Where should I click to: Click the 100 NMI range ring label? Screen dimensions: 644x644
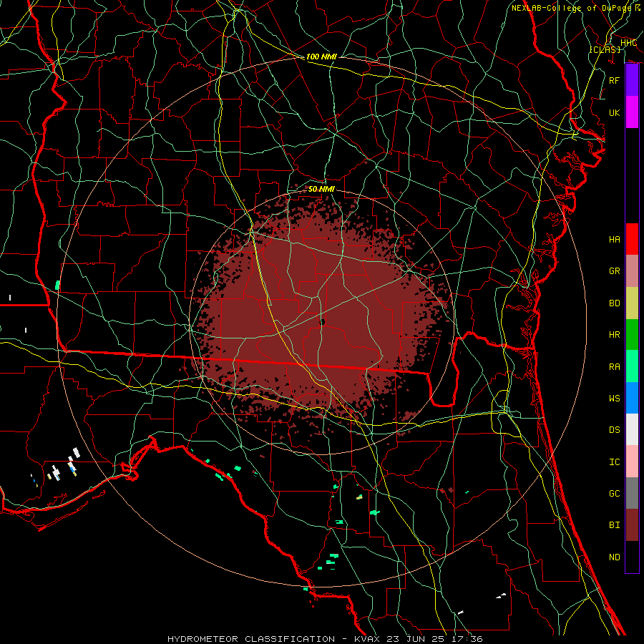click(321, 57)
